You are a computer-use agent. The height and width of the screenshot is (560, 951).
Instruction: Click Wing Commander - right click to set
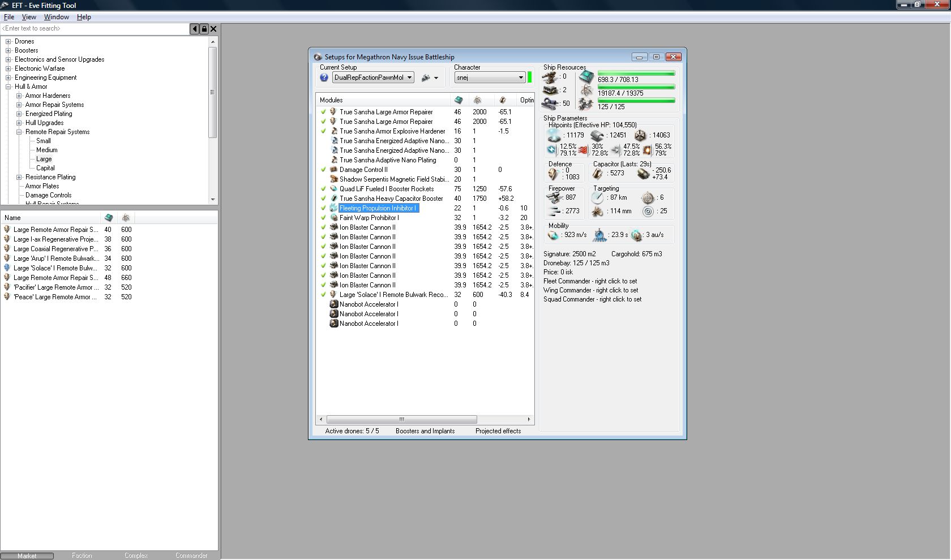[590, 290]
